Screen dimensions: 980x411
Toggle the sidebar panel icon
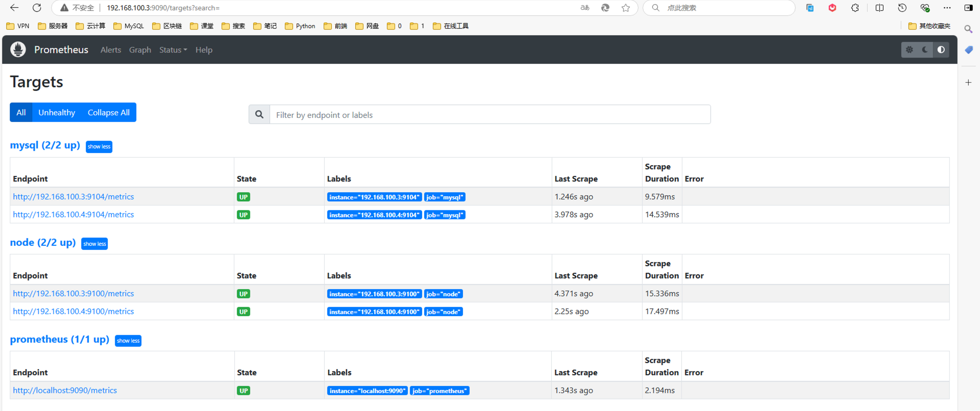pyautogui.click(x=968, y=8)
